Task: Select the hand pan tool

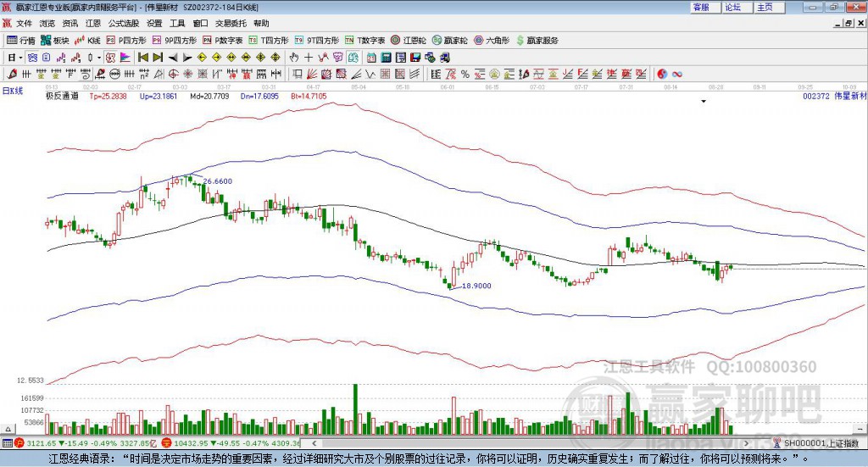Action: [294, 58]
